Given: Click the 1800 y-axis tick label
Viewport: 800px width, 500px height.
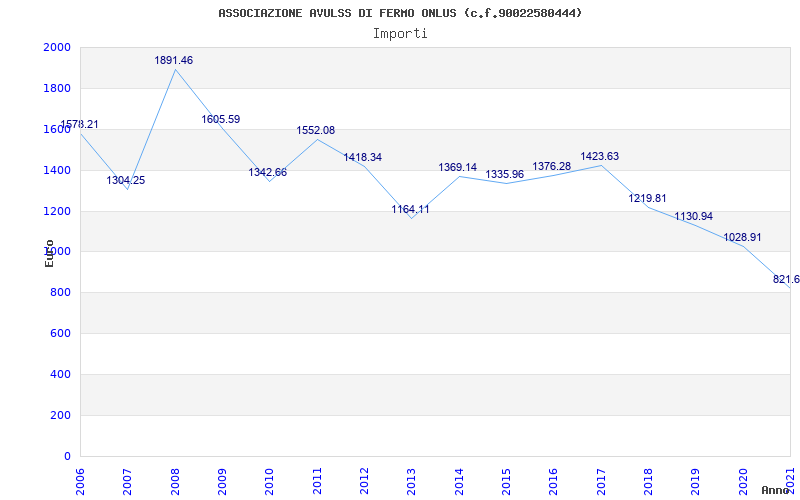Looking at the screenshot, I should tap(57, 88).
